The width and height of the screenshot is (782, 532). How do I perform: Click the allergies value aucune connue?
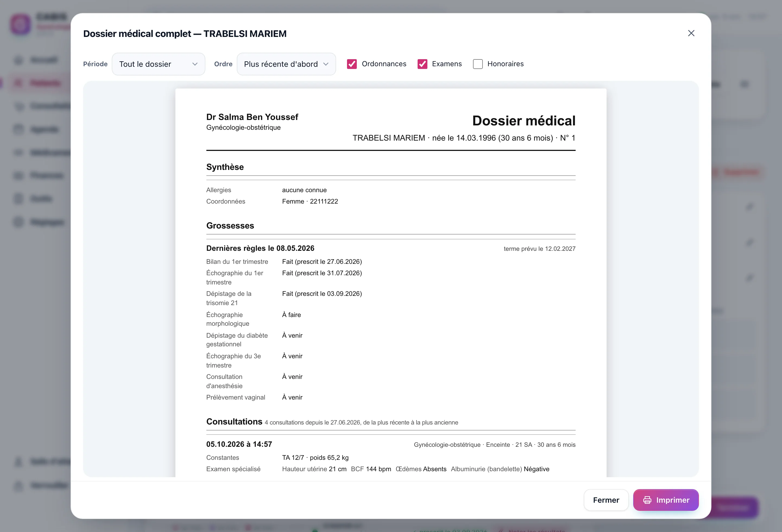point(304,190)
